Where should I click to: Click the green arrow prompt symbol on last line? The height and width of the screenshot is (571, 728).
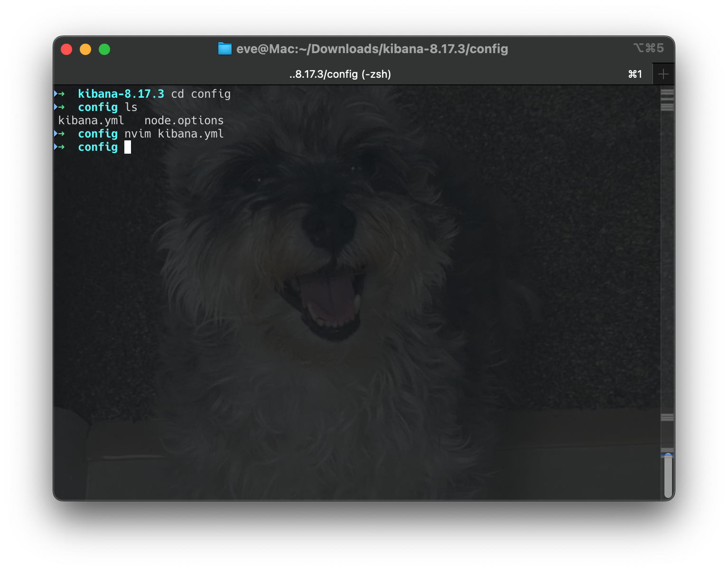pos(62,147)
